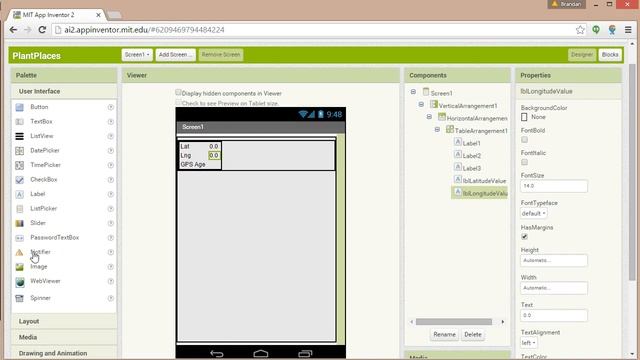Image resolution: width=640 pixels, height=360 pixels.
Task: Open help for the Button component
Action: pyautogui.click(x=111, y=107)
